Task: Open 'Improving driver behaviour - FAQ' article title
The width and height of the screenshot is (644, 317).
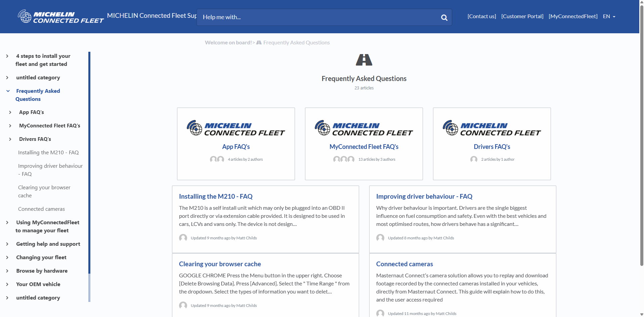Action: (424, 196)
